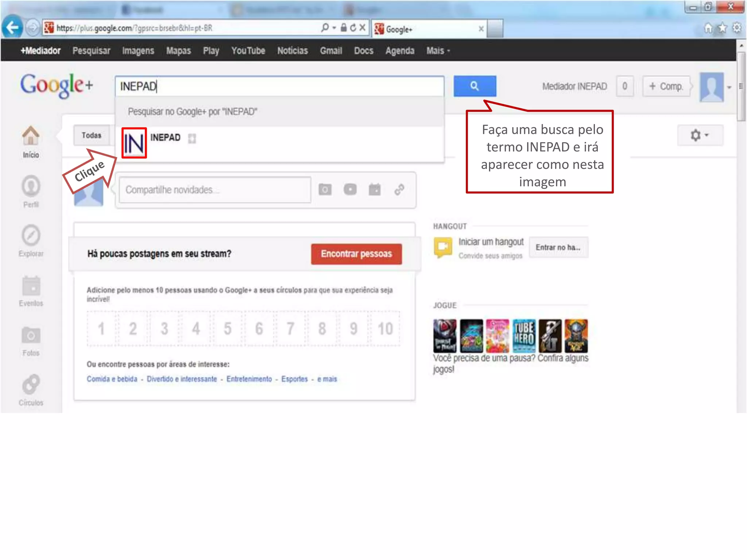Click the browser forward arrow button

click(x=33, y=28)
